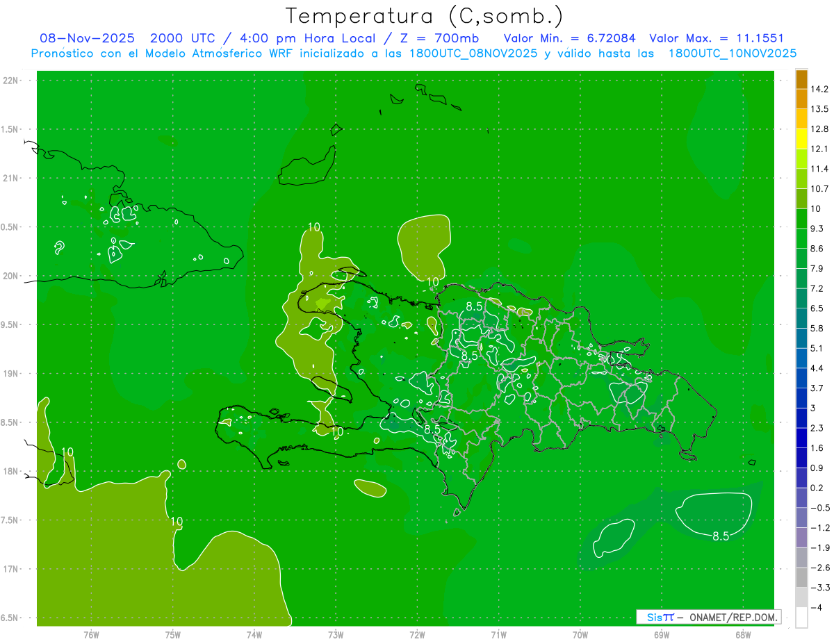Click the '-4' colorbar label
This screenshot has height=644, width=834.
[815, 607]
